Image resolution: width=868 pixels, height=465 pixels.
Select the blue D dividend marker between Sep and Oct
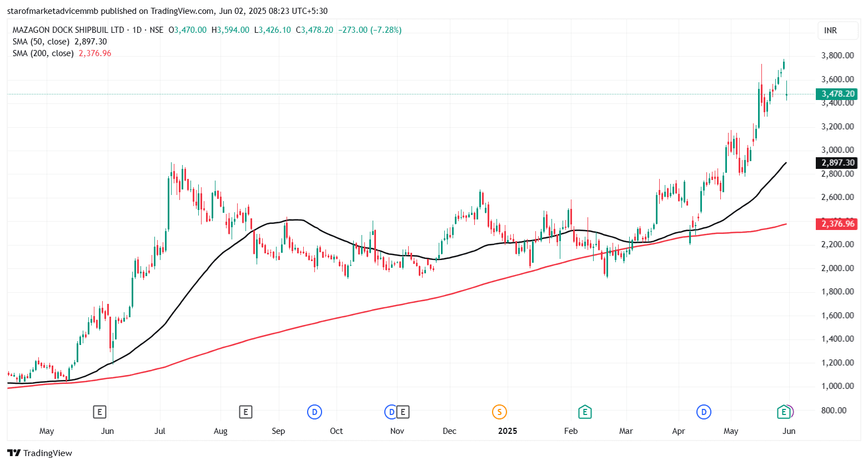click(315, 412)
